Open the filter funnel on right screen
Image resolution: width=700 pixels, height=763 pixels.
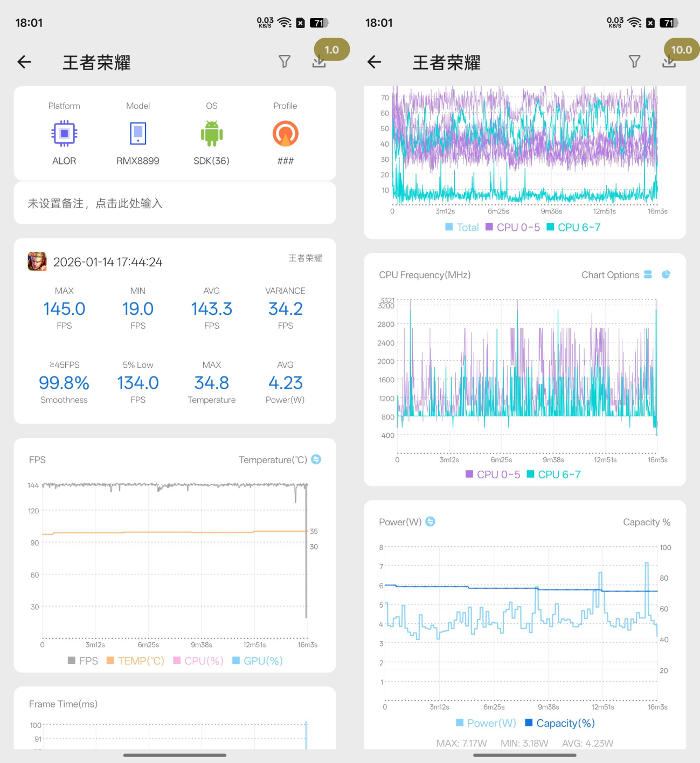point(634,61)
